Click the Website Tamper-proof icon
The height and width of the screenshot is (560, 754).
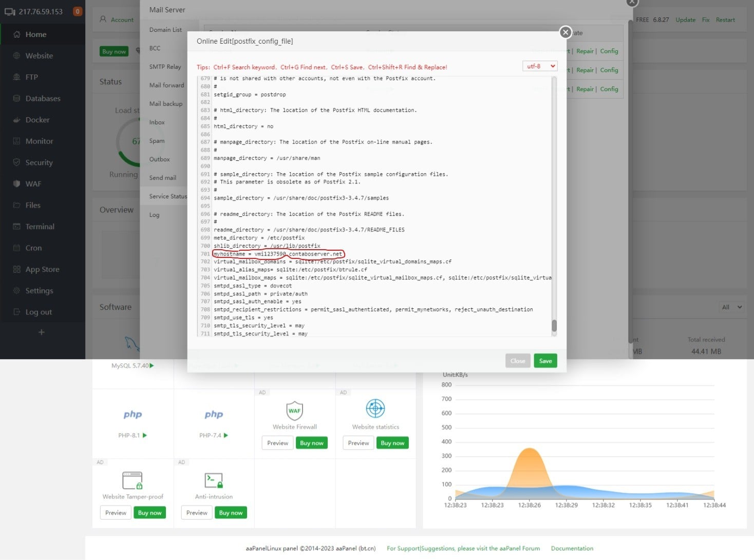click(133, 480)
